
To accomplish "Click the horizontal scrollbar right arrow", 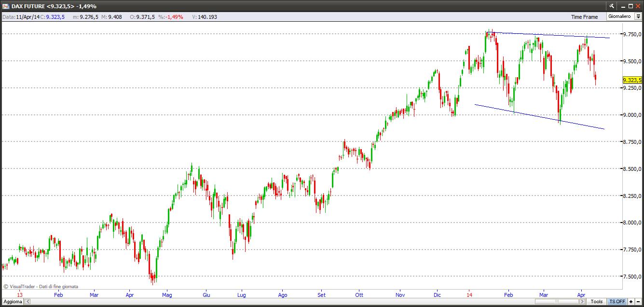I will tap(583, 301).
